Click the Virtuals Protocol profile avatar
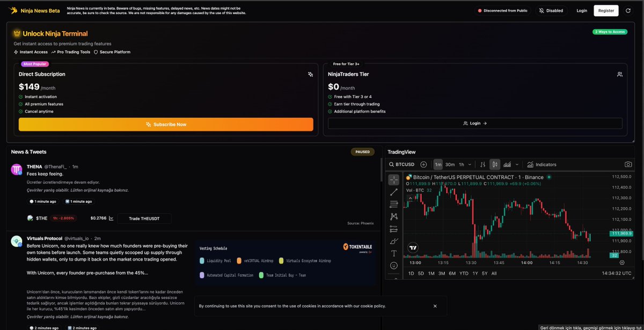The height and width of the screenshot is (330, 644). point(17,241)
